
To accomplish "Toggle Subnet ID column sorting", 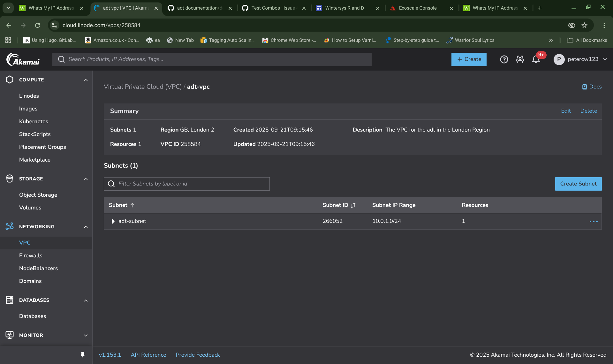I will [353, 205].
